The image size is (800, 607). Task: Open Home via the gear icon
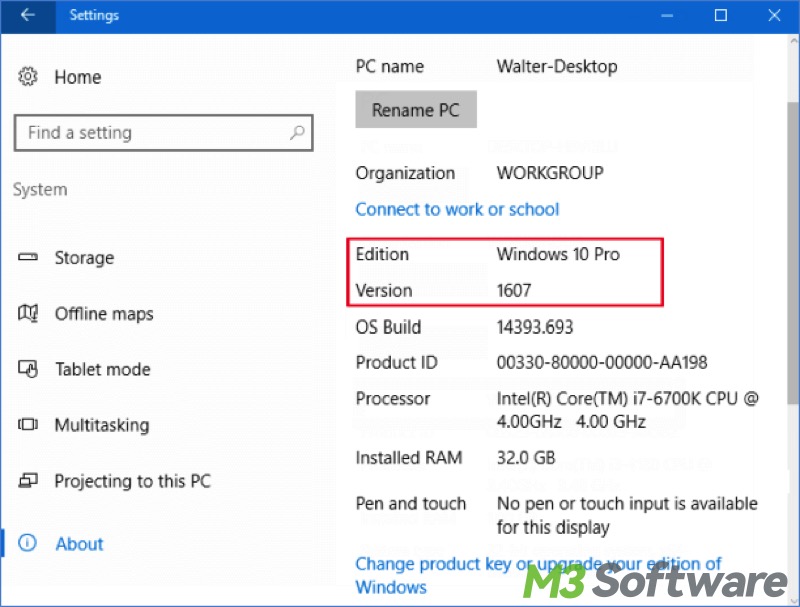[x=28, y=77]
